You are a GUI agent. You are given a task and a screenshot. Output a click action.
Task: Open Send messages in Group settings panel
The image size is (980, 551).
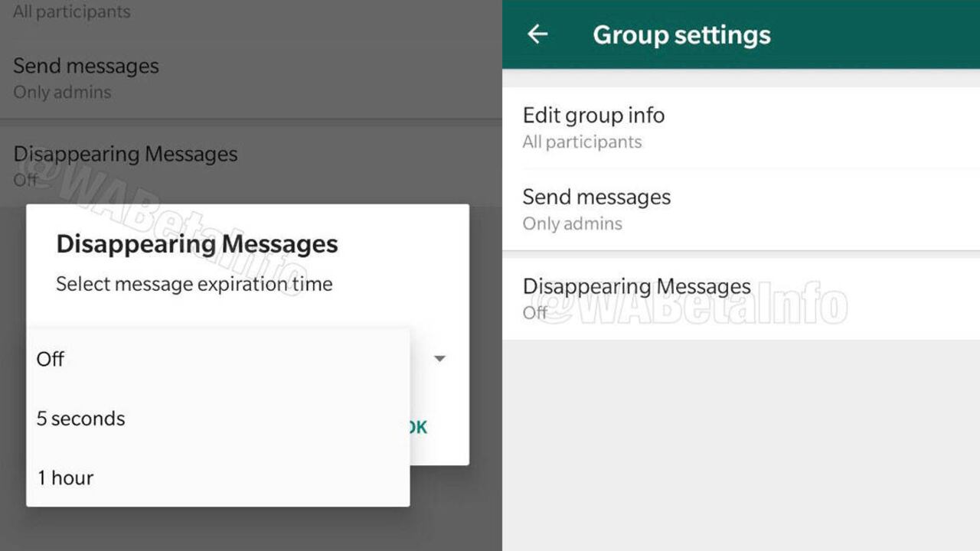[x=596, y=197]
